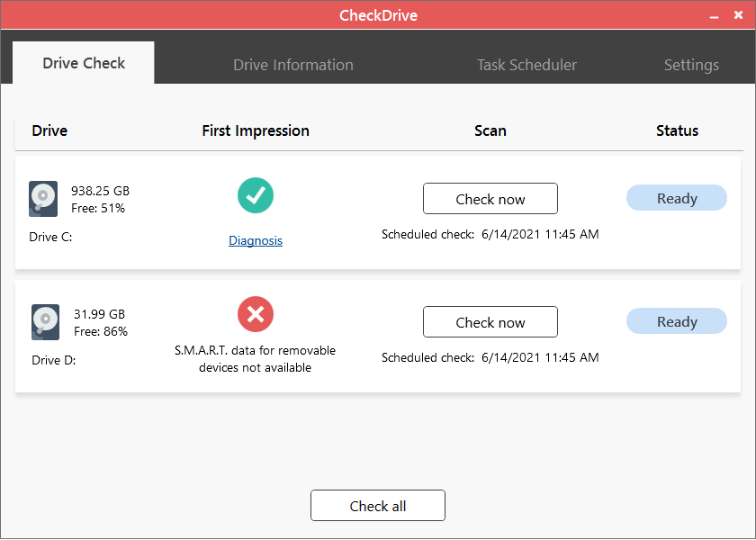Click the Ready status badge for Drive C:

(x=677, y=198)
